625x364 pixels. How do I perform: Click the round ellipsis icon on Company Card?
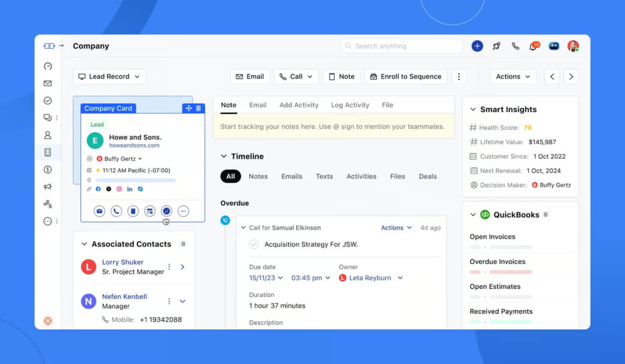point(183,211)
